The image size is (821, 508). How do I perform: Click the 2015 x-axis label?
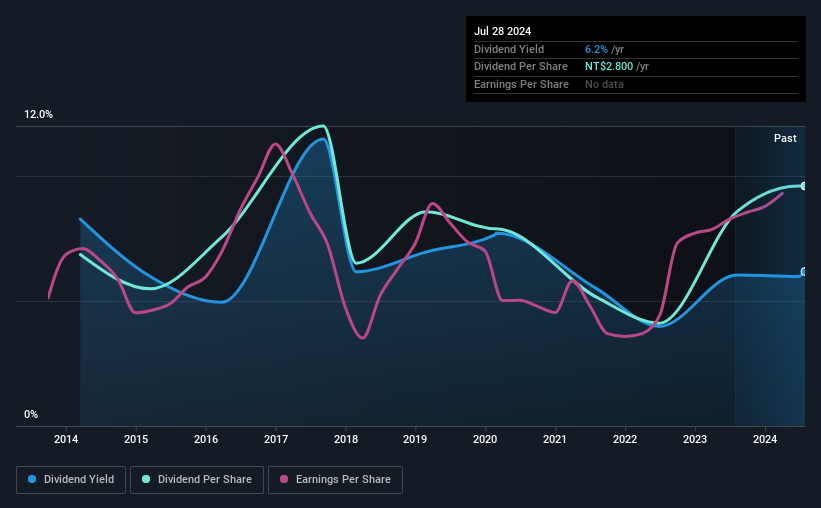[x=136, y=439]
